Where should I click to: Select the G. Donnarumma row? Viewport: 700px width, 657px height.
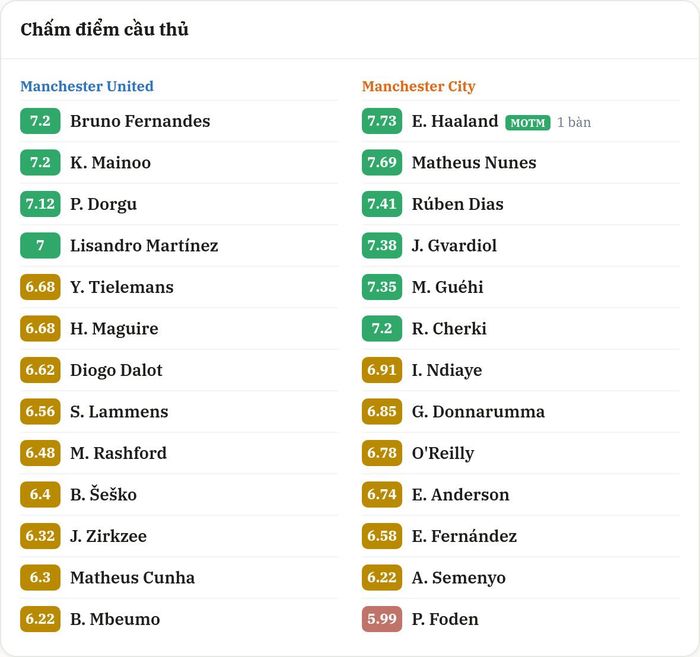[521, 412]
